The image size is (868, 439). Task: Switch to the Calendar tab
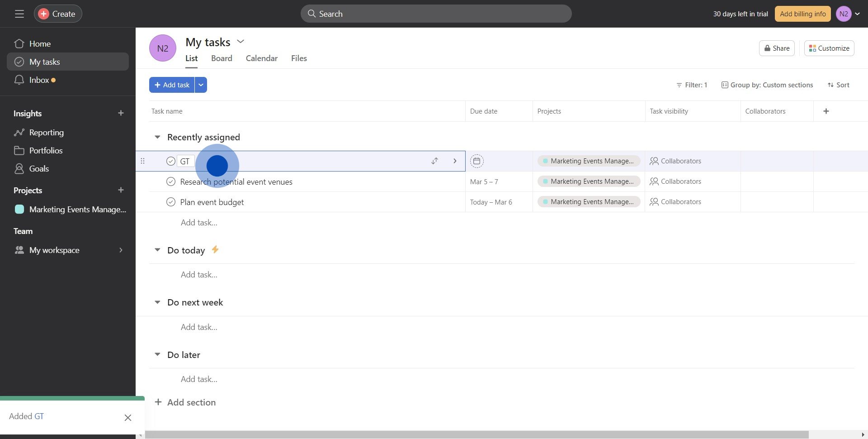tap(261, 58)
